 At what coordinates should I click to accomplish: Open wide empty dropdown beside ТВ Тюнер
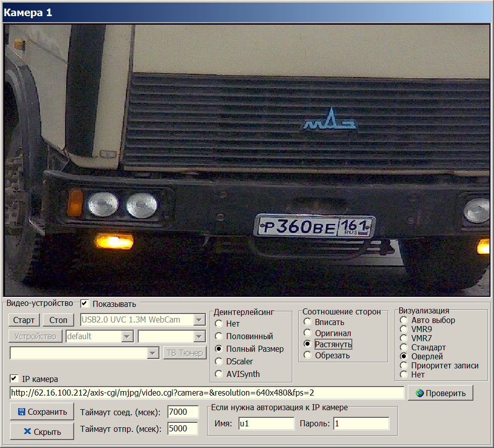(85, 353)
